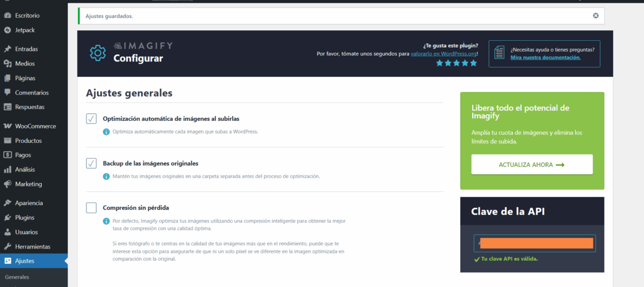Uncheck Optimización automática de imágenes al subirlas
This screenshot has width=644, height=287.
pyautogui.click(x=91, y=119)
